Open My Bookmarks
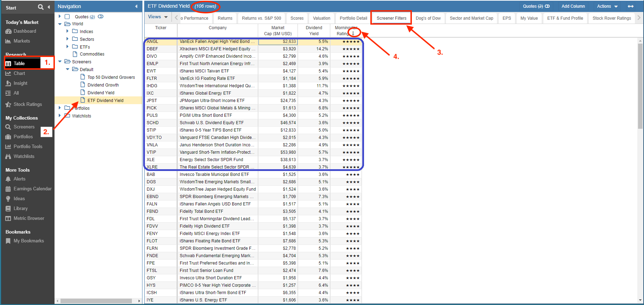 click(25, 241)
